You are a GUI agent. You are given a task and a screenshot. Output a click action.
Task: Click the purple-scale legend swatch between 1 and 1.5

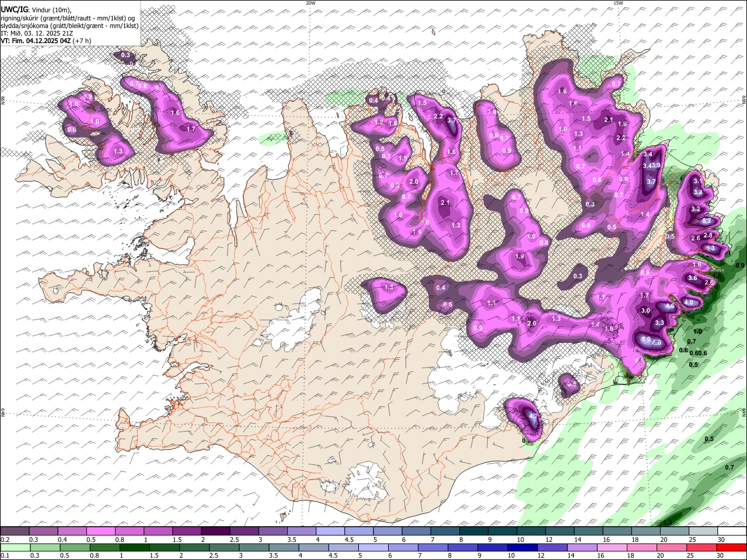pos(158,531)
